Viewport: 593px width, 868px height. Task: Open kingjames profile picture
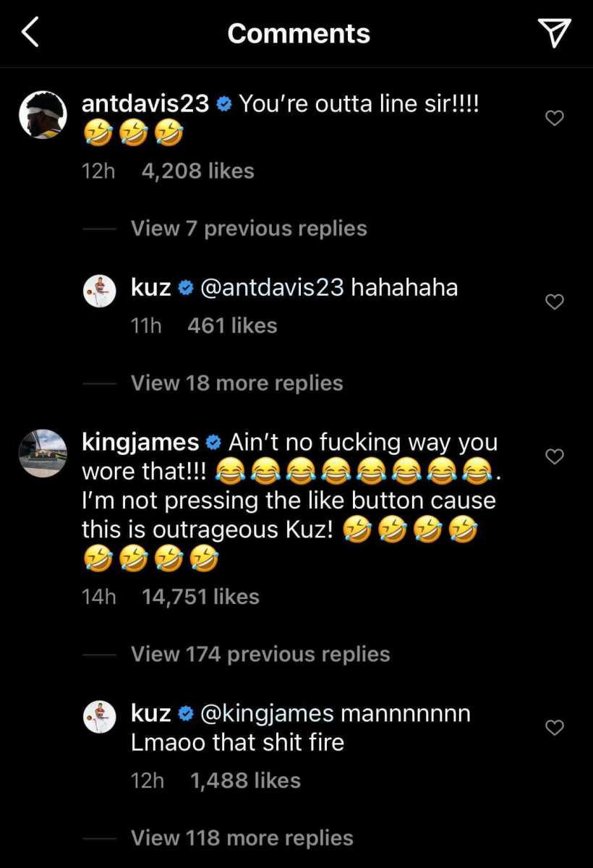click(x=43, y=454)
